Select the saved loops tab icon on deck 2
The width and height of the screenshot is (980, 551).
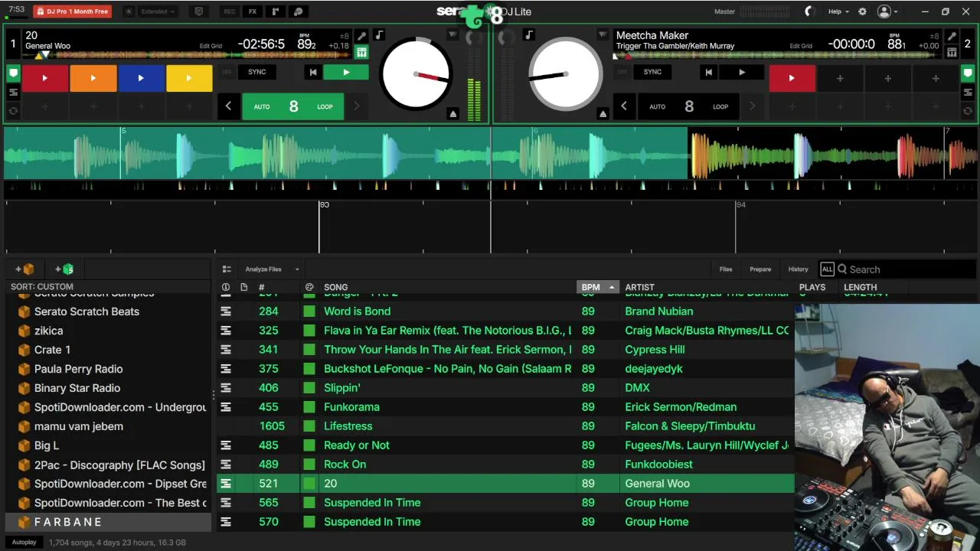coord(969,93)
